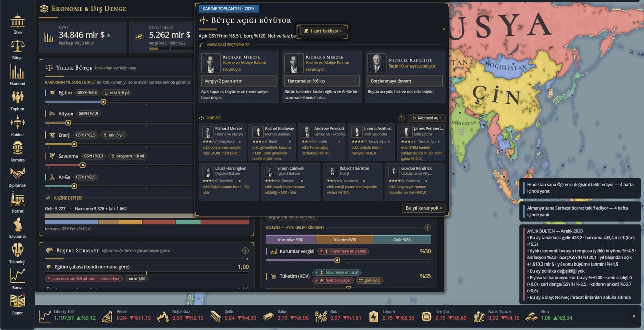Click help icon beside Bileşim heading
Image resolution: width=644 pixels, height=330 pixels.
point(428,228)
